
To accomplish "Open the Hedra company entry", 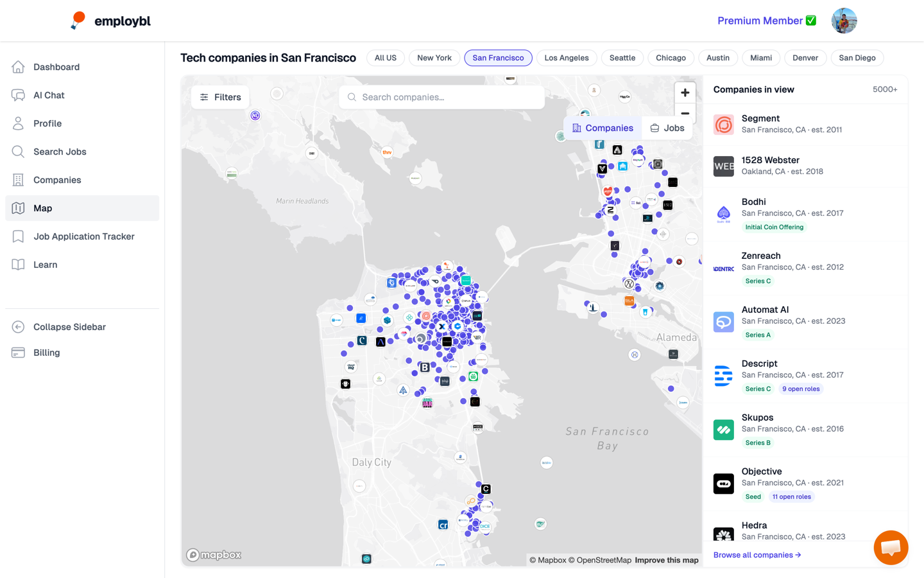I will click(805, 528).
